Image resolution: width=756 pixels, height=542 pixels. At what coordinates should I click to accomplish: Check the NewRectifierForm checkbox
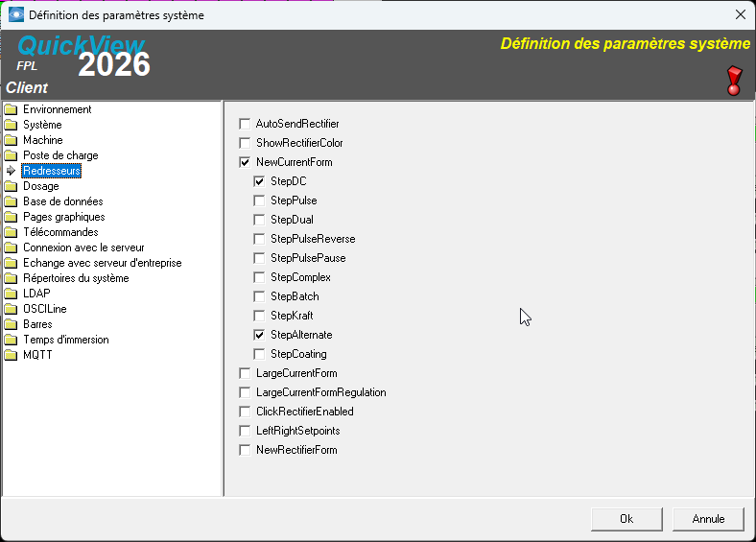pyautogui.click(x=245, y=450)
